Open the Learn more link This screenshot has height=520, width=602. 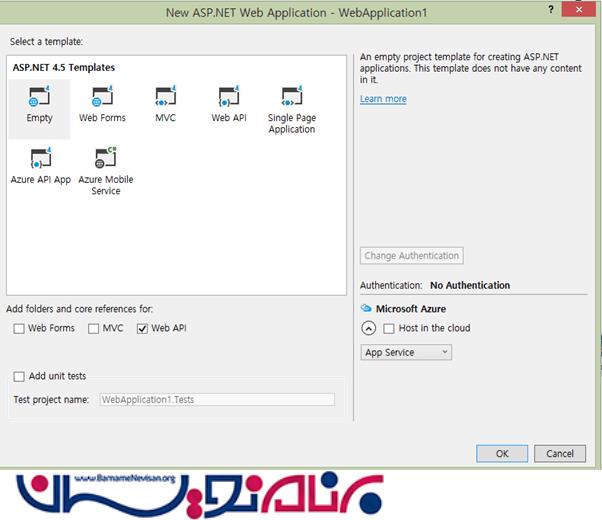click(x=383, y=99)
